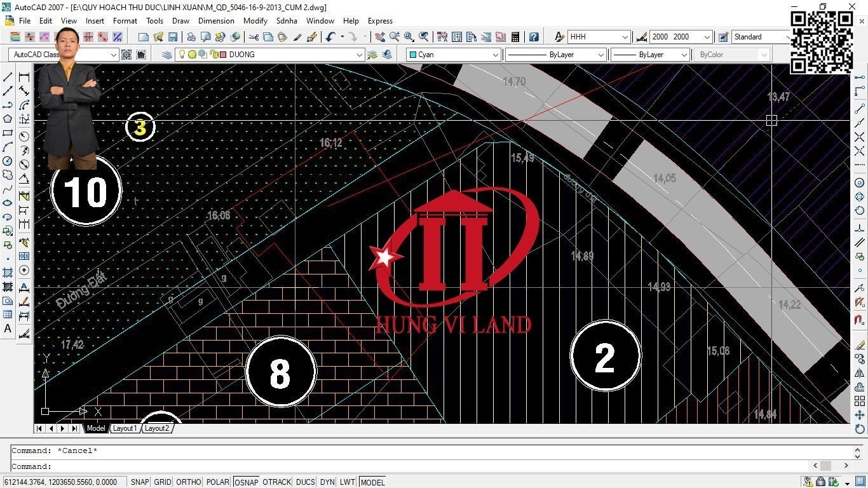Toggle OTRACK in status bar
Screen dimensions: 868x488
click(277, 482)
